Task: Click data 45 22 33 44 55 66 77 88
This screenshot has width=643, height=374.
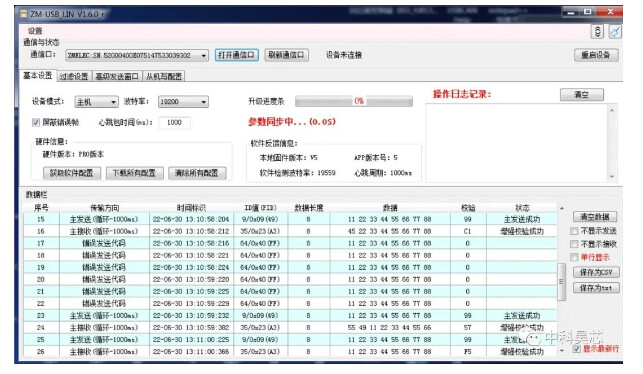Action: (390, 231)
